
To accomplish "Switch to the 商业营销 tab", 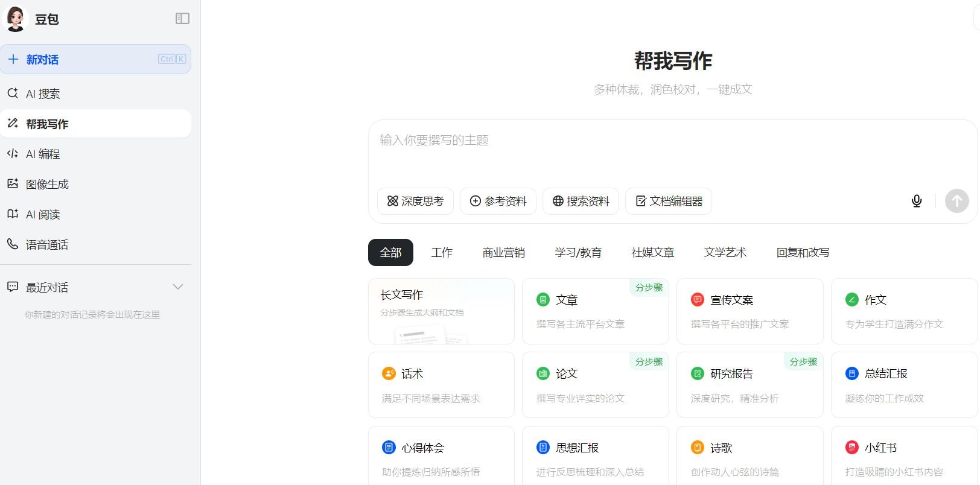I will point(503,252).
